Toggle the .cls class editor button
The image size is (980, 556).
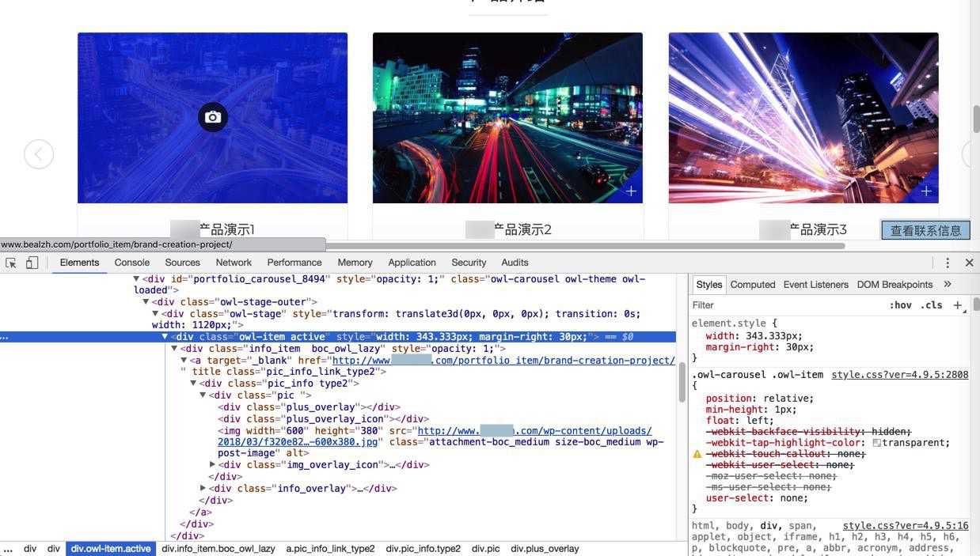pos(931,305)
